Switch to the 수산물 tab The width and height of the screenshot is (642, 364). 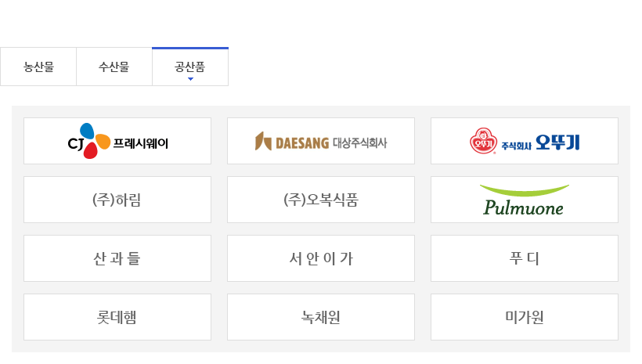tap(114, 67)
